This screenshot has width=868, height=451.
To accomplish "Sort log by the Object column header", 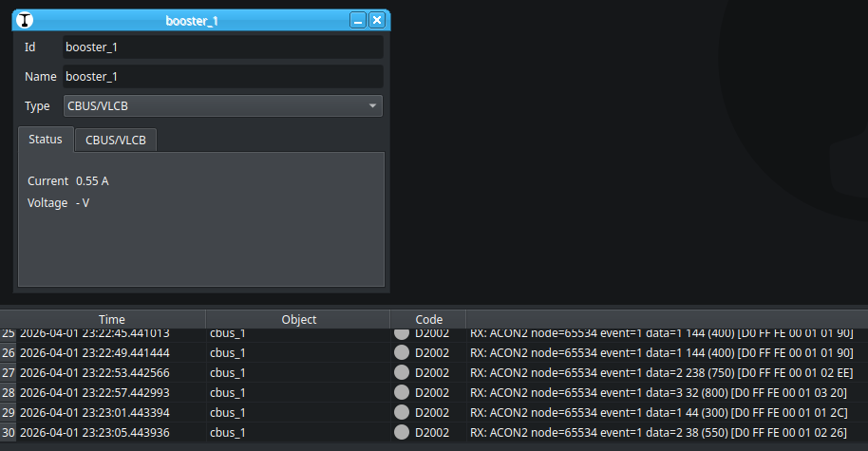I will (x=298, y=320).
